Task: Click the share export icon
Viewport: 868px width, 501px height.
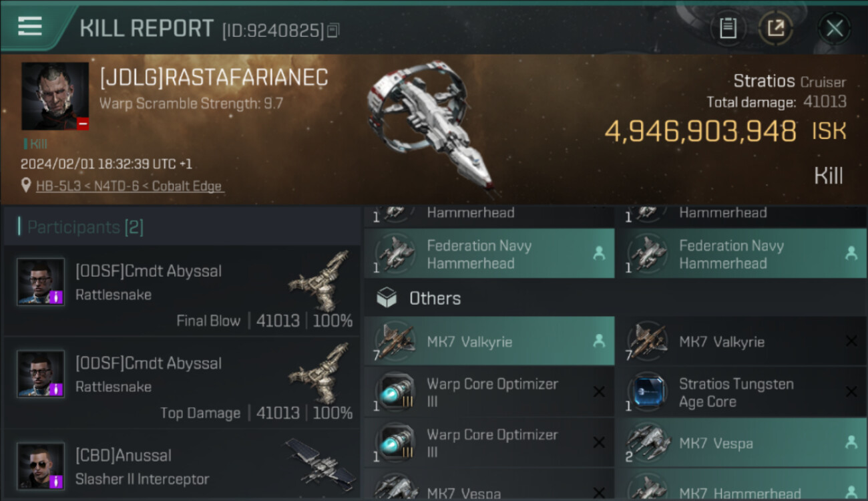Action: [x=775, y=28]
